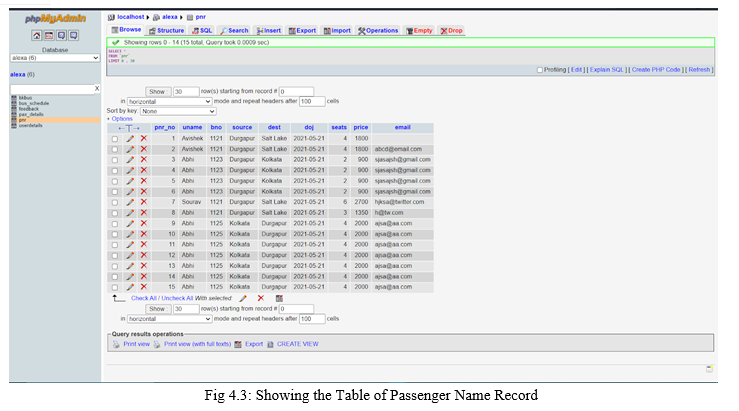Click the clear X in sidebar filter box
The width and height of the screenshot is (739, 411).
click(x=97, y=88)
